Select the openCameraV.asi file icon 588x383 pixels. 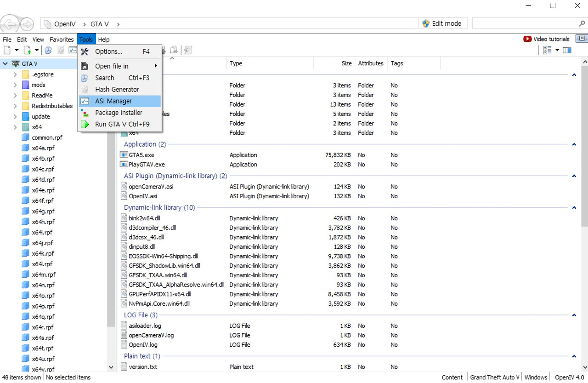tap(124, 186)
